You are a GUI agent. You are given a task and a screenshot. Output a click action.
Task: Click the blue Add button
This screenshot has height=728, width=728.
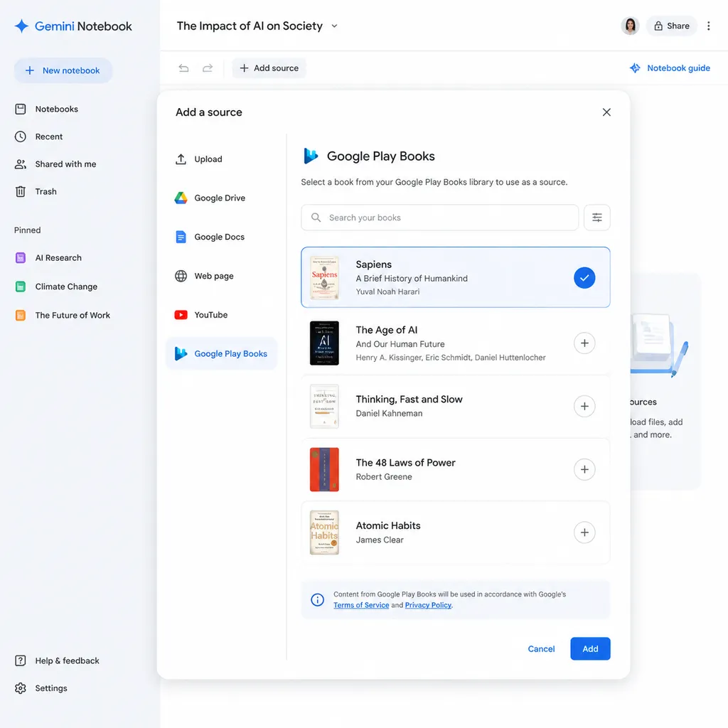pos(590,648)
